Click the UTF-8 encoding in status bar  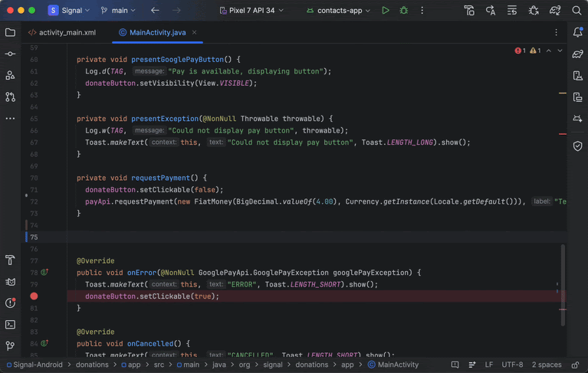coord(513,365)
